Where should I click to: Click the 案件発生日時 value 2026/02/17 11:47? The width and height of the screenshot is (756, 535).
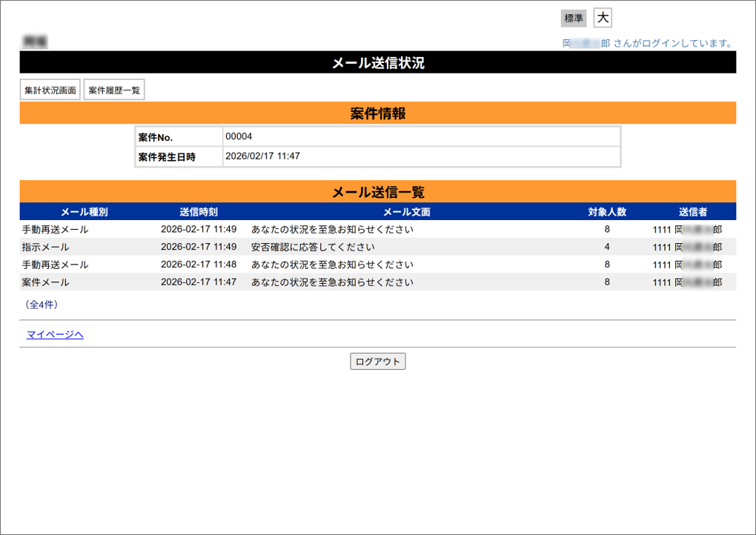pyautogui.click(x=262, y=156)
